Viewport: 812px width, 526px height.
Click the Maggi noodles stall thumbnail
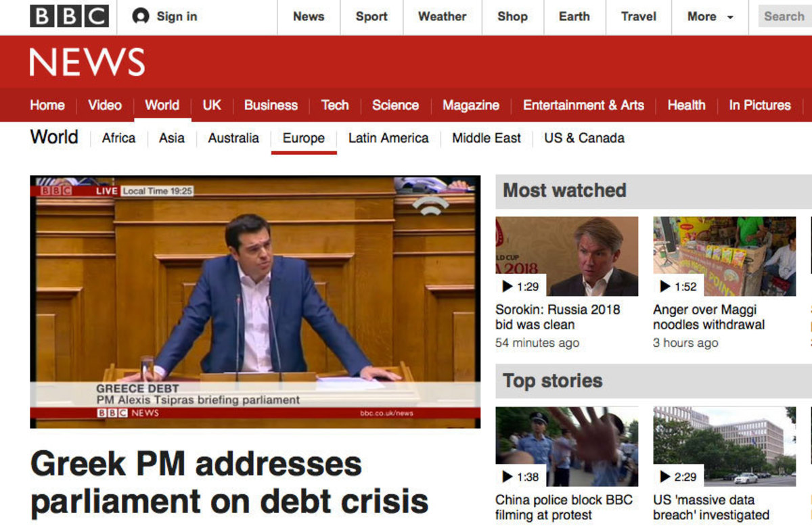click(725, 256)
